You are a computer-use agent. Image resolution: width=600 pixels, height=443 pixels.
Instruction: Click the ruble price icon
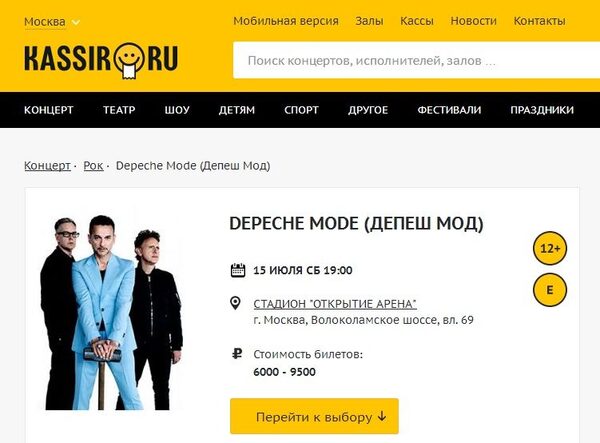pyautogui.click(x=237, y=354)
